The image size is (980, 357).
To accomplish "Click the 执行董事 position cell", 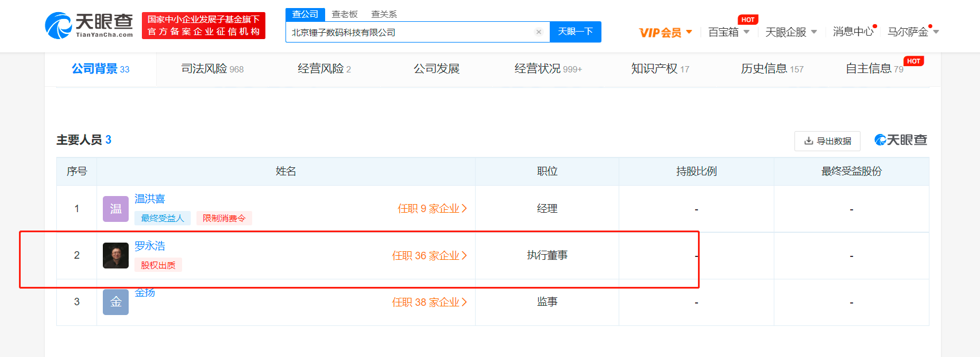I will pyautogui.click(x=547, y=255).
